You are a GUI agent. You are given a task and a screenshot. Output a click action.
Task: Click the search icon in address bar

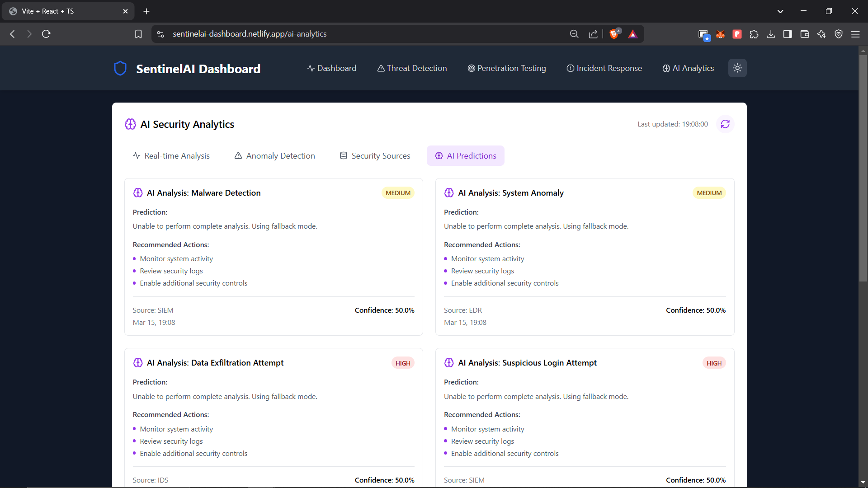coord(574,34)
